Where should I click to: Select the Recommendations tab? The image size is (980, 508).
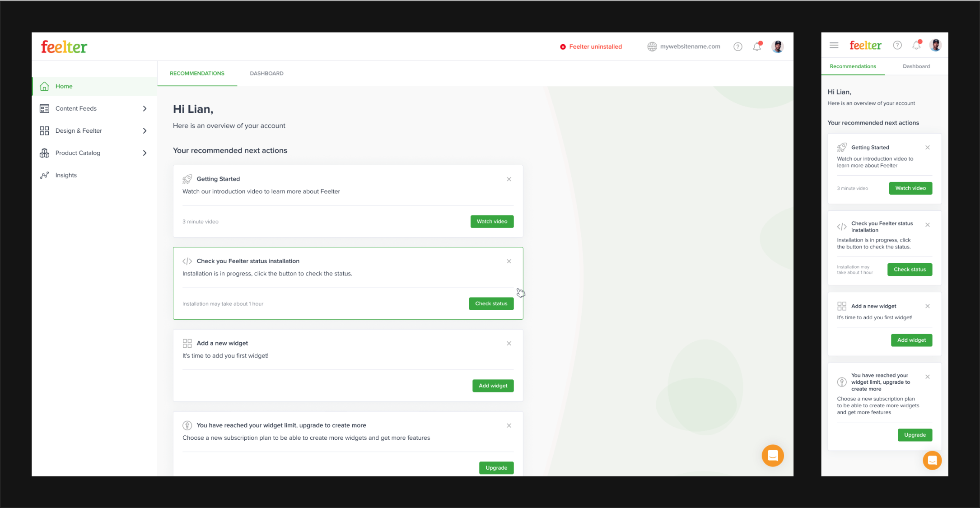pyautogui.click(x=196, y=73)
